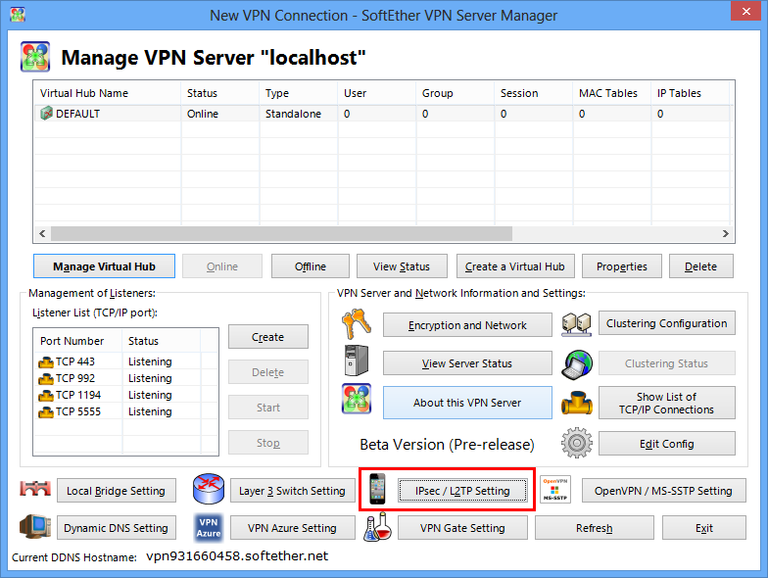Open Layer 3 Switch Setting

pos(292,490)
